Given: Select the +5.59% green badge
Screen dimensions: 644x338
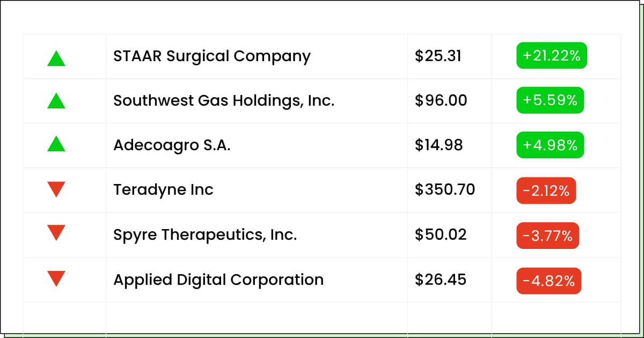Looking at the screenshot, I should 550,100.
